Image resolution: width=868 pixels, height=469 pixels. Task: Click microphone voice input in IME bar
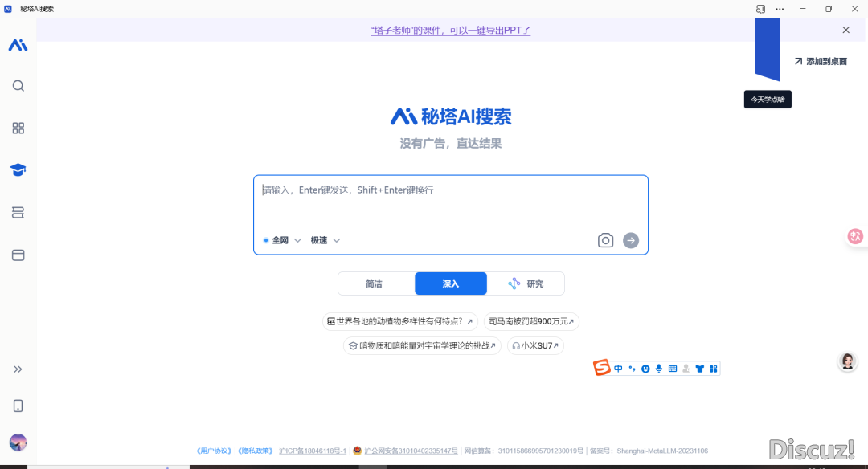[x=659, y=369]
